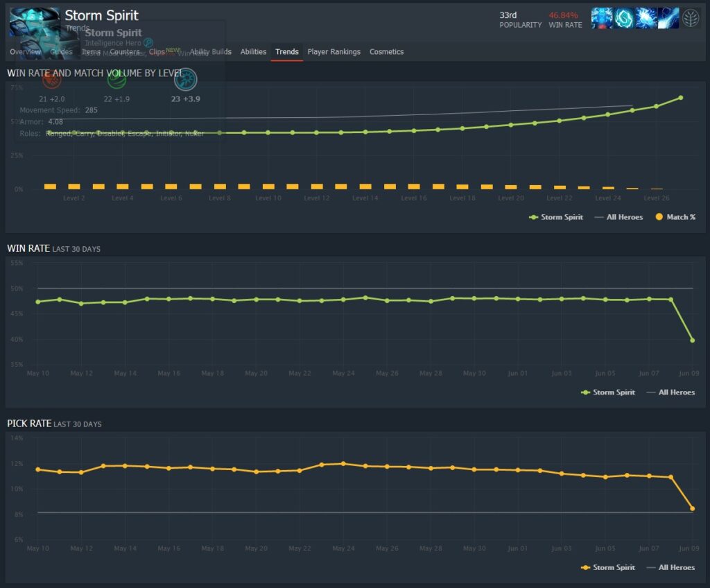710x588 pixels.
Task: Click the Pick Rate Last 30 Days heading
Action: click(54, 424)
